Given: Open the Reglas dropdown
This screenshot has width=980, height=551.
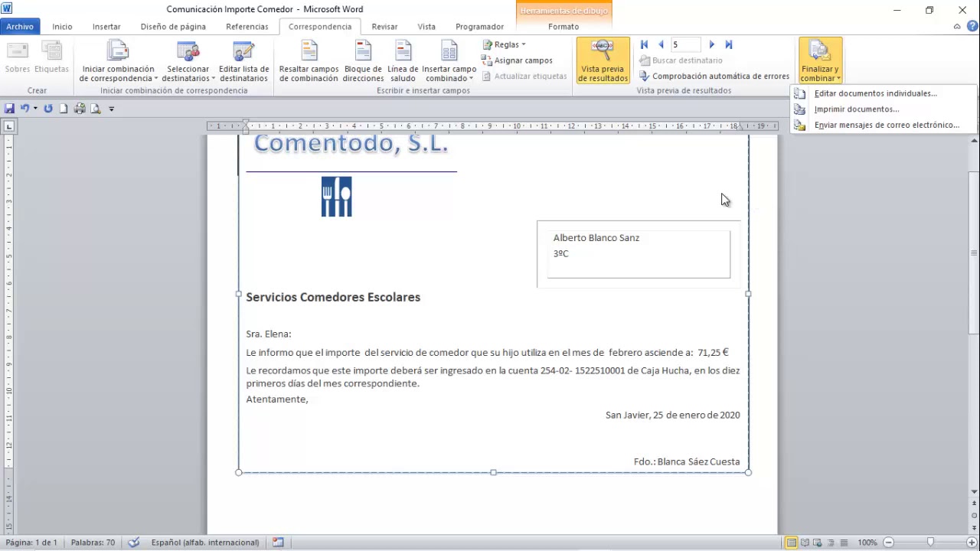Looking at the screenshot, I should click(x=503, y=44).
